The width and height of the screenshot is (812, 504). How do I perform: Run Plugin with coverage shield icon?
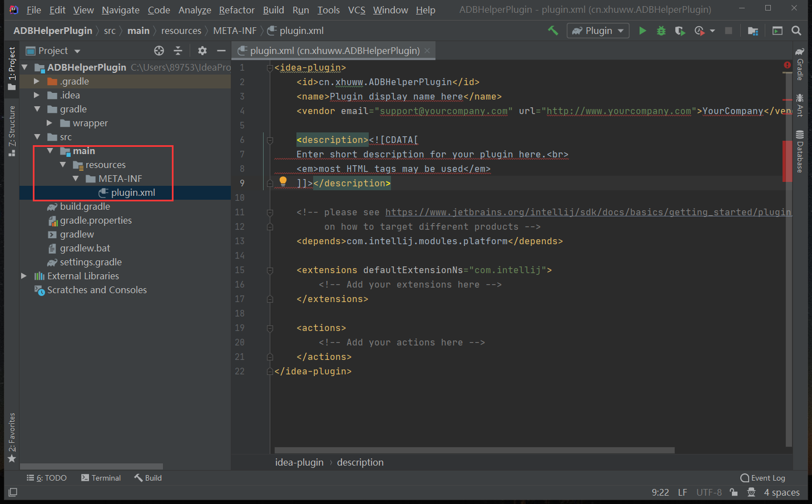pos(680,30)
